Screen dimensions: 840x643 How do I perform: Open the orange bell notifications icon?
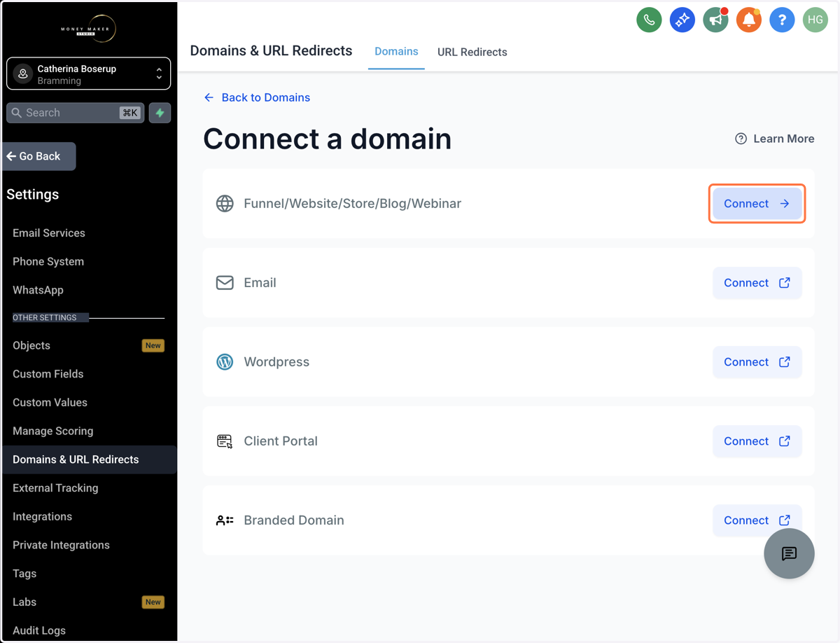[748, 20]
